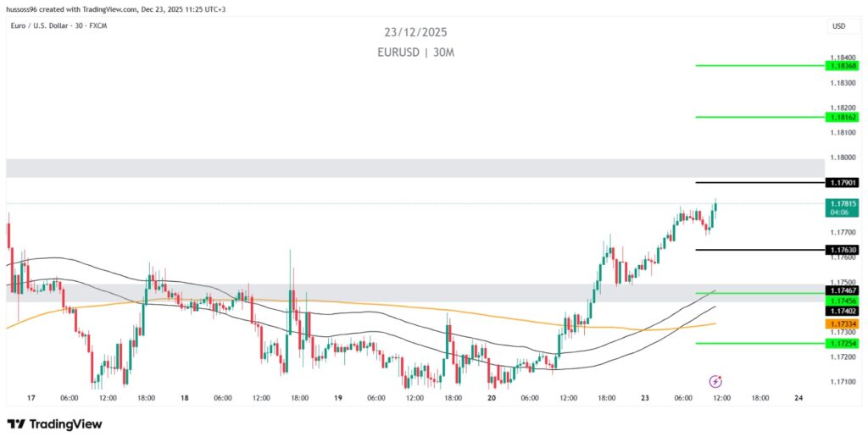The height and width of the screenshot is (442, 868).
Task: Open the USD currency selector
Action: pyautogui.click(x=838, y=26)
